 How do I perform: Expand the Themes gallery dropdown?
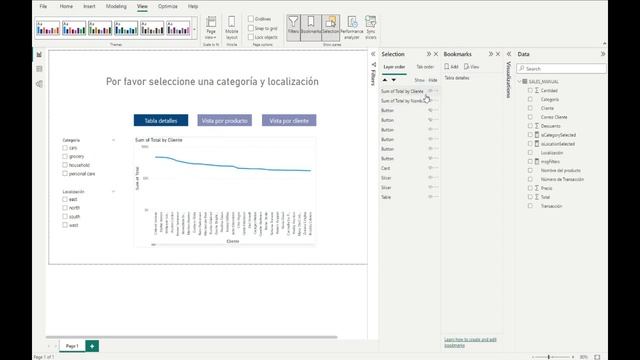click(x=195, y=29)
